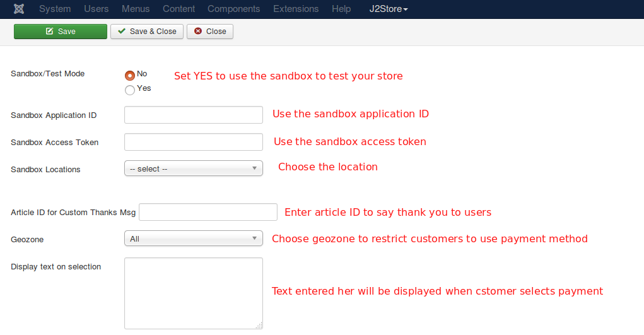644x335 pixels.
Task: Click the green Save button
Action: (x=61, y=32)
